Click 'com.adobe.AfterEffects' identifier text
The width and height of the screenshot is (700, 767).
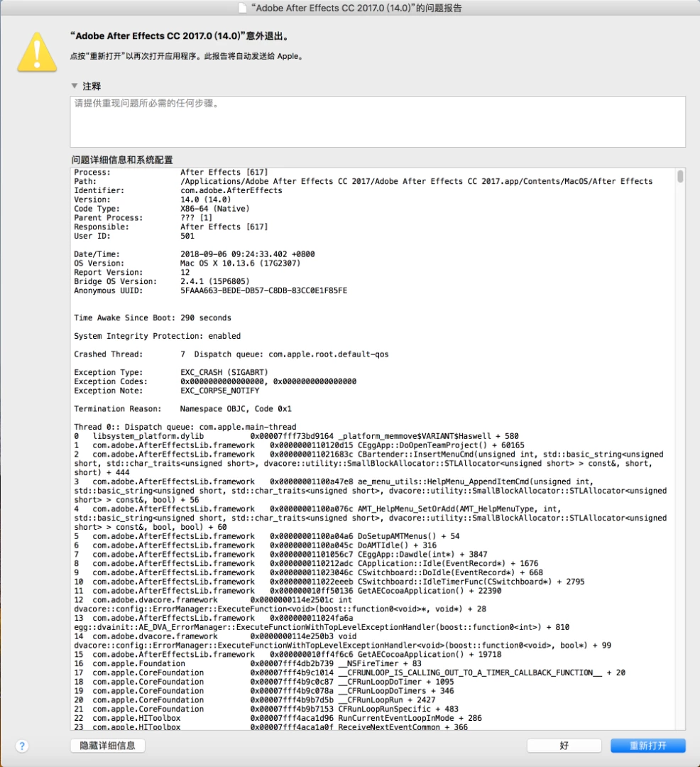tap(231, 190)
